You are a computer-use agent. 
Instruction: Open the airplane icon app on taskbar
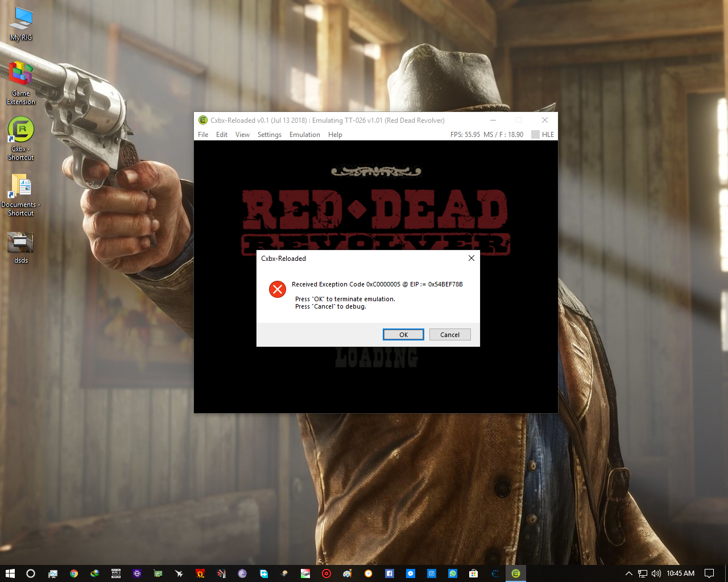(x=179, y=573)
